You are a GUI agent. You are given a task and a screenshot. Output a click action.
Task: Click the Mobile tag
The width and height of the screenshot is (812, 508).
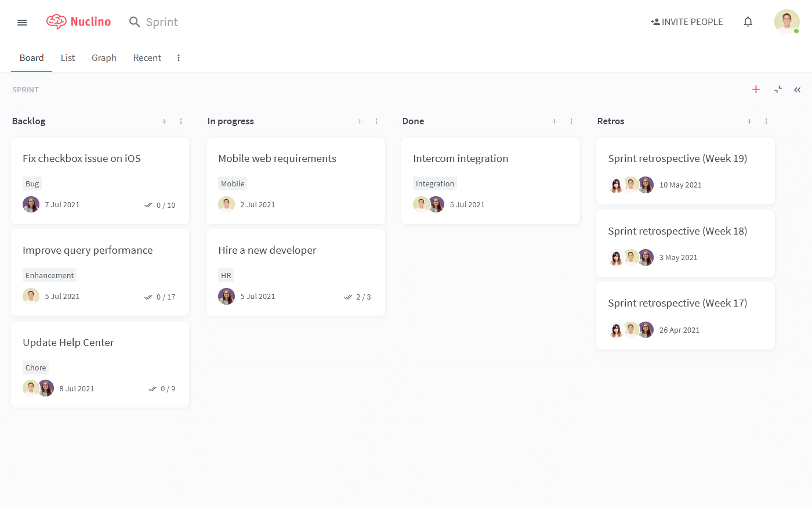pyautogui.click(x=233, y=183)
